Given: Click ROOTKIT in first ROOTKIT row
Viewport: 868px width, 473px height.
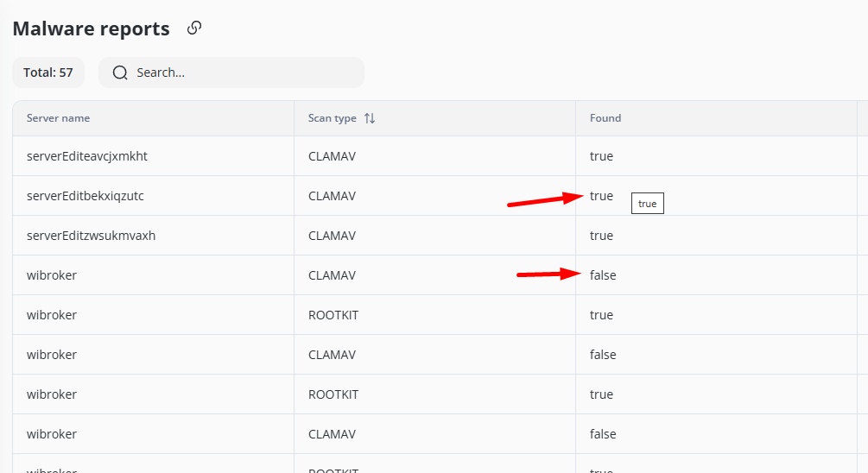Looking at the screenshot, I should pos(333,315).
